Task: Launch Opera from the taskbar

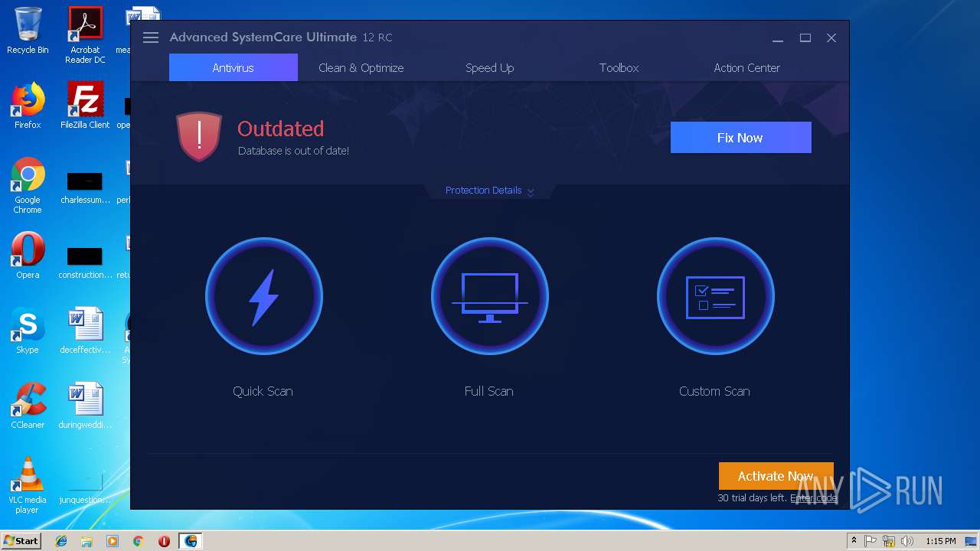Action: click(164, 541)
